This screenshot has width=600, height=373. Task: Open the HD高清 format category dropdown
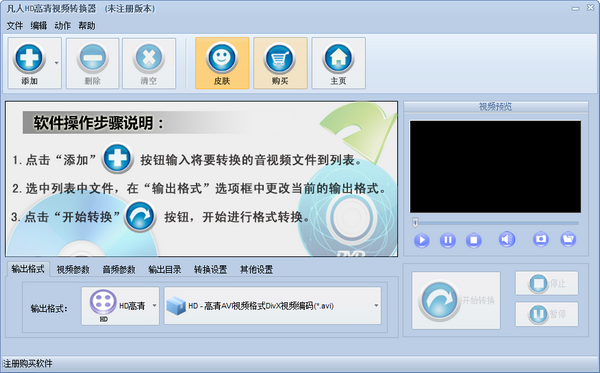[120, 306]
